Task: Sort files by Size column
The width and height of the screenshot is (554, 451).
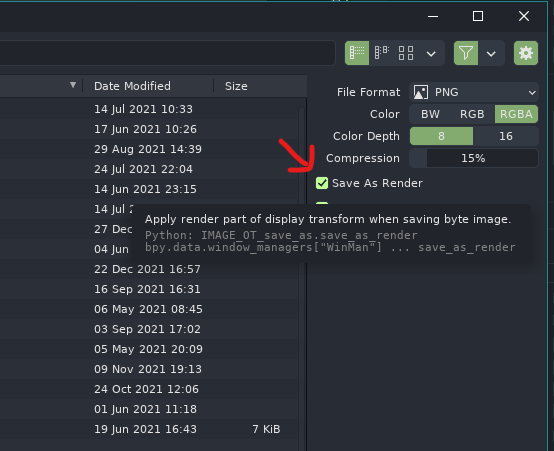Action: tap(236, 86)
